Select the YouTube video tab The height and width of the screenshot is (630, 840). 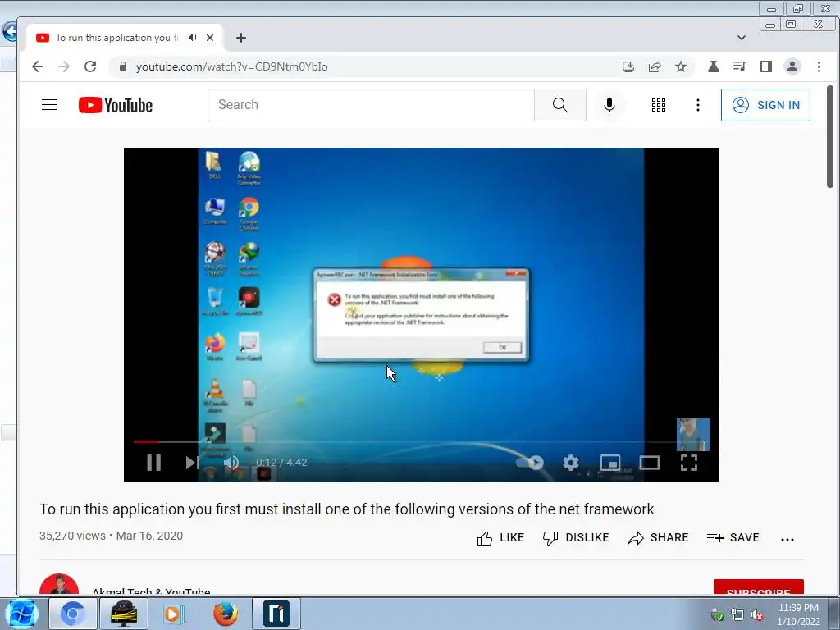[x=125, y=38]
